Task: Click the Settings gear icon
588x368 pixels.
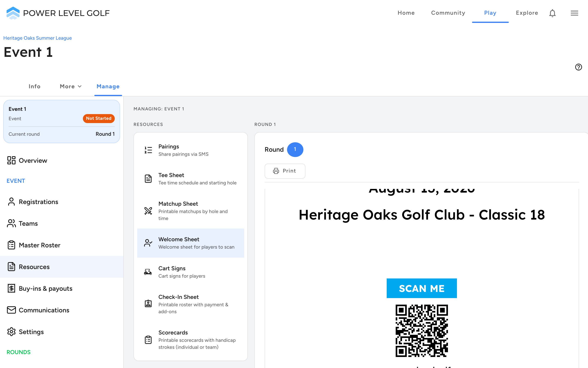Action: 11,332
